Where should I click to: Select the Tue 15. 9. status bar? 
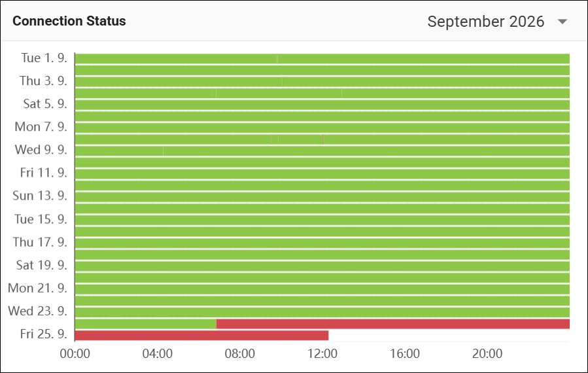[x=322, y=220]
